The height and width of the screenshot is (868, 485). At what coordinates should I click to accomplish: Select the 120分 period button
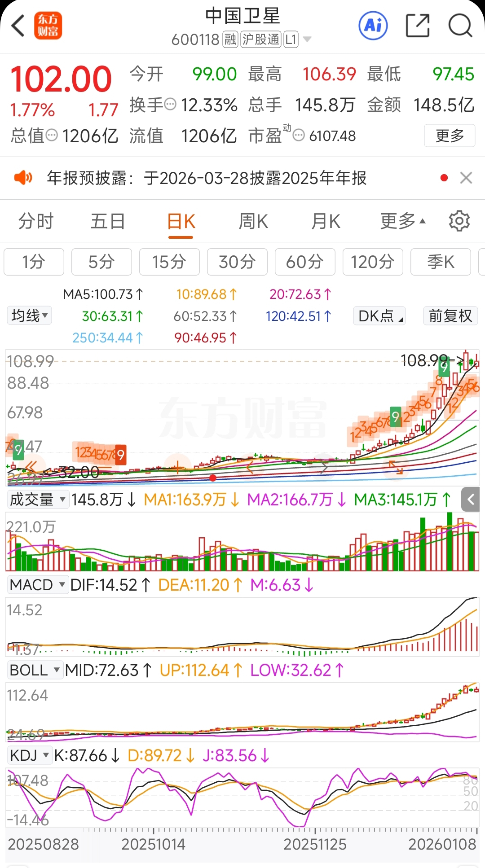(373, 262)
